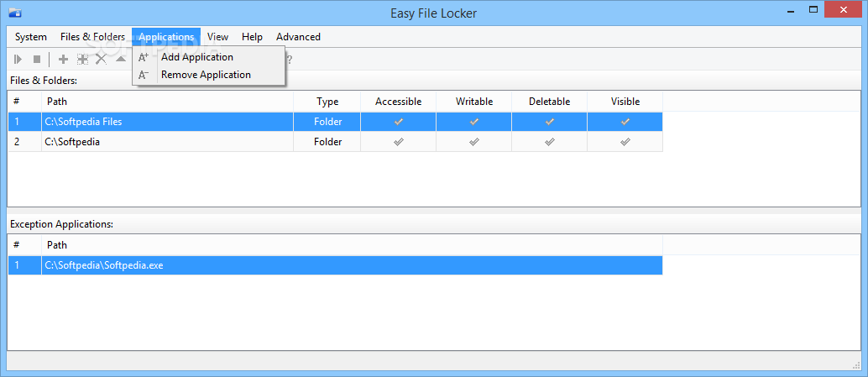The height and width of the screenshot is (377, 868).
Task: Click the question mark help icon
Action: point(289,60)
